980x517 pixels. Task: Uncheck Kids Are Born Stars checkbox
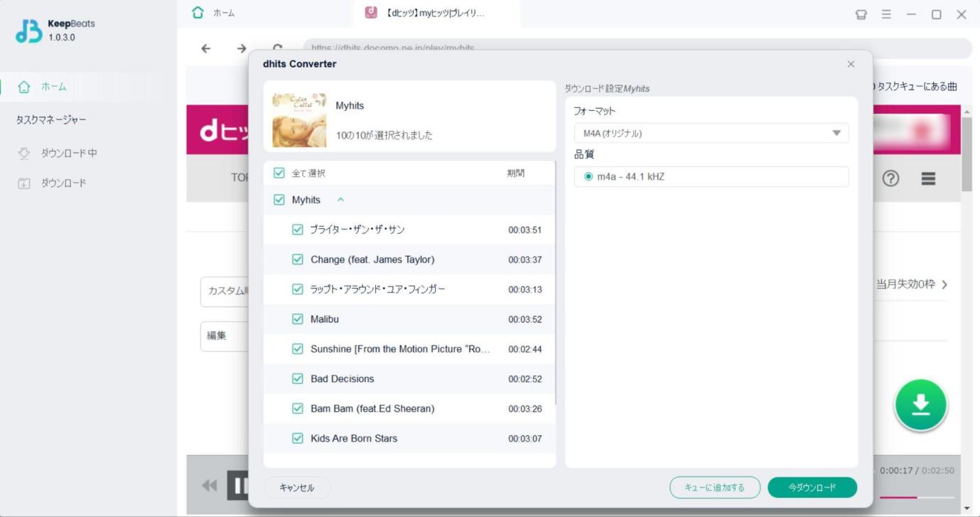(x=298, y=439)
